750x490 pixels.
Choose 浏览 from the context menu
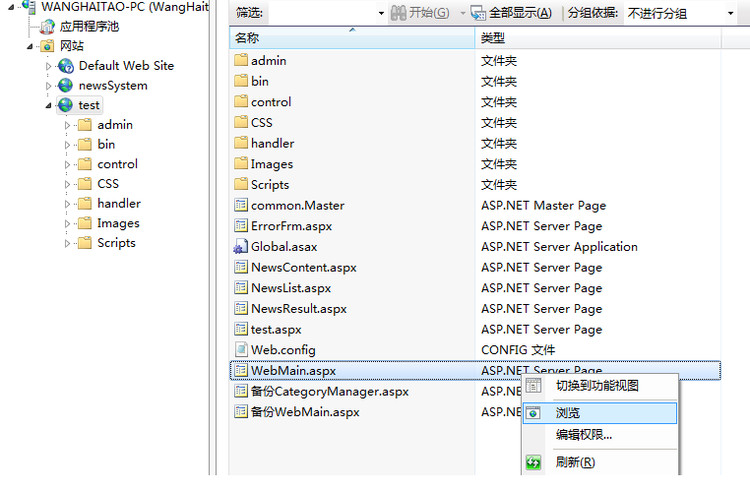point(568,413)
